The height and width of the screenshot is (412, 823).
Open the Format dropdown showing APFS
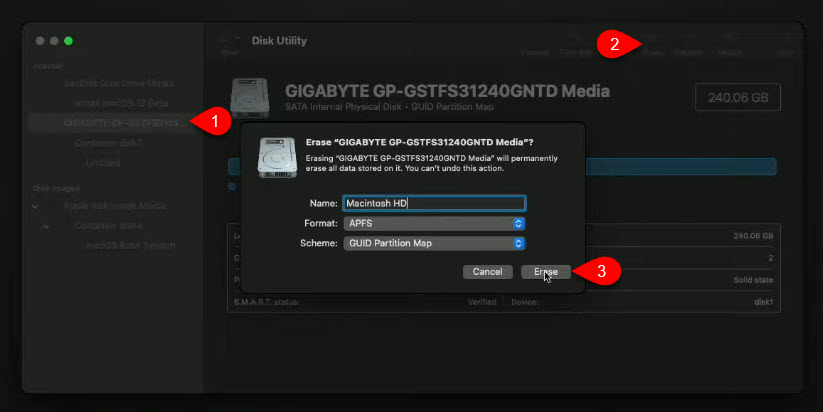coord(434,223)
